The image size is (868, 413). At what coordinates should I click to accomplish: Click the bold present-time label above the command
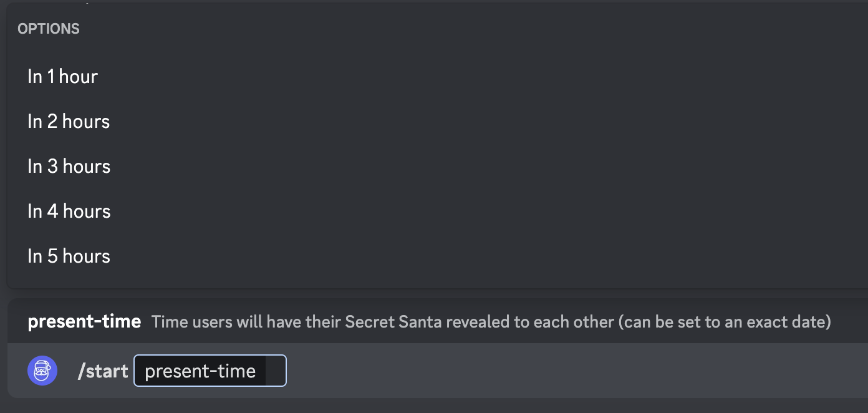pyautogui.click(x=84, y=322)
